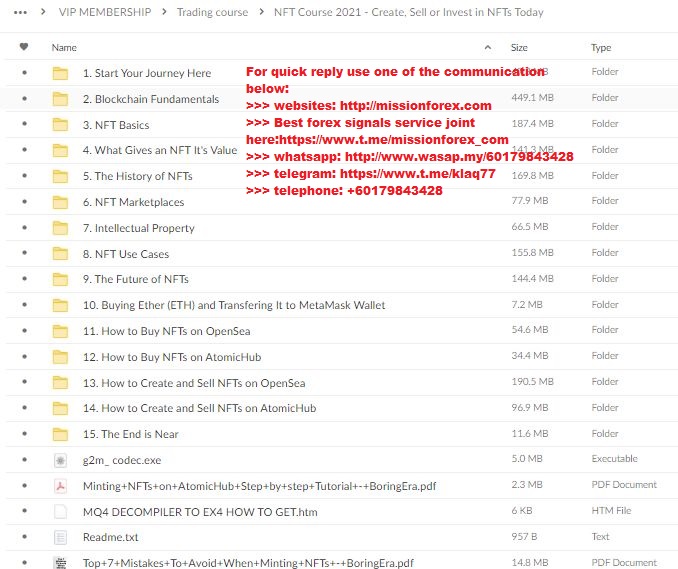Open 1. Start Your Journey Here folder
Image resolution: width=678 pixels, height=569 pixels.
(x=147, y=73)
